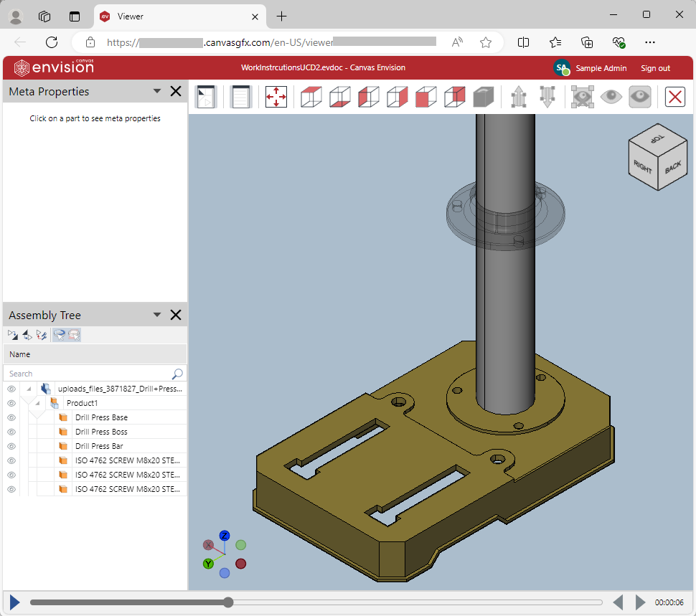The image size is (696, 616).
Task: Open a new browser tab with plus button
Action: (x=281, y=16)
